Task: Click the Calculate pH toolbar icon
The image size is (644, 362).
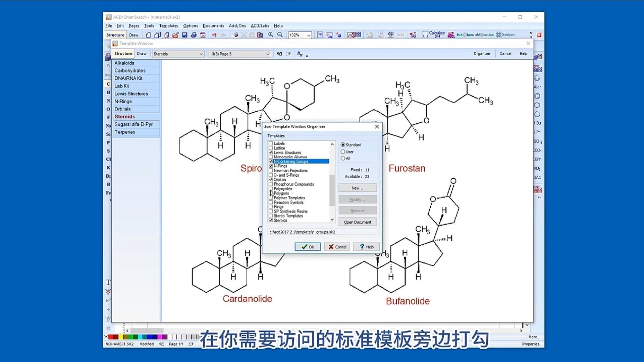Action: (433, 35)
